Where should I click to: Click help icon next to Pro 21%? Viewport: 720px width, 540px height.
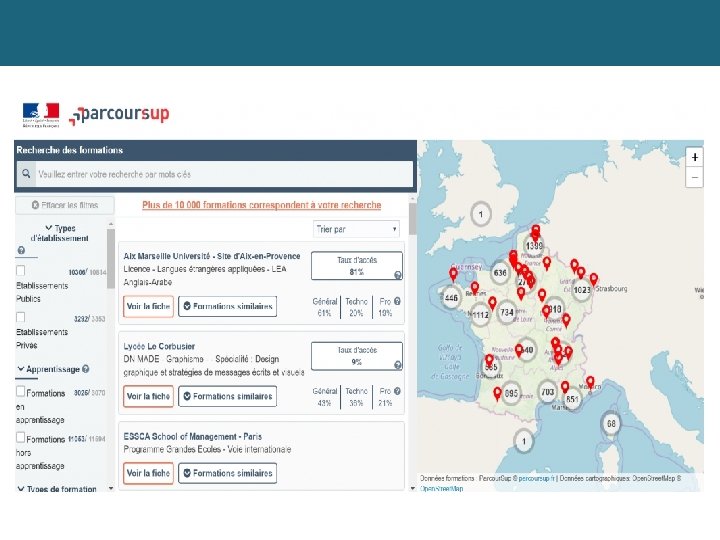397,391
